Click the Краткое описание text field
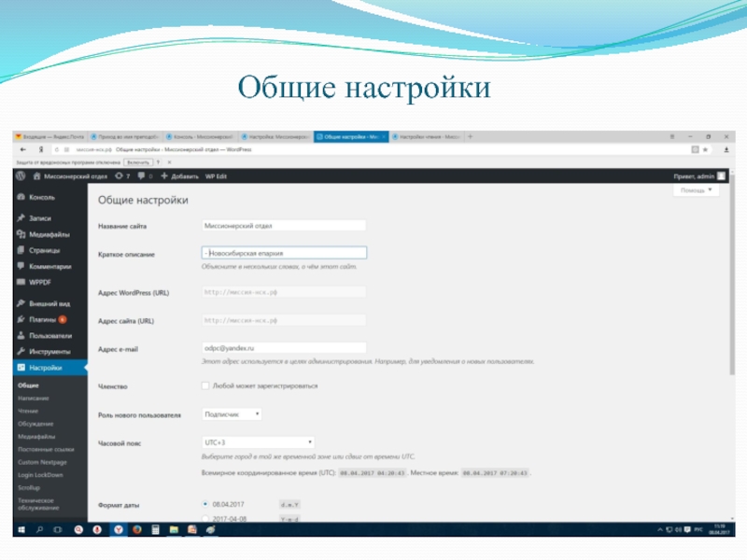The image size is (747, 560). click(284, 253)
